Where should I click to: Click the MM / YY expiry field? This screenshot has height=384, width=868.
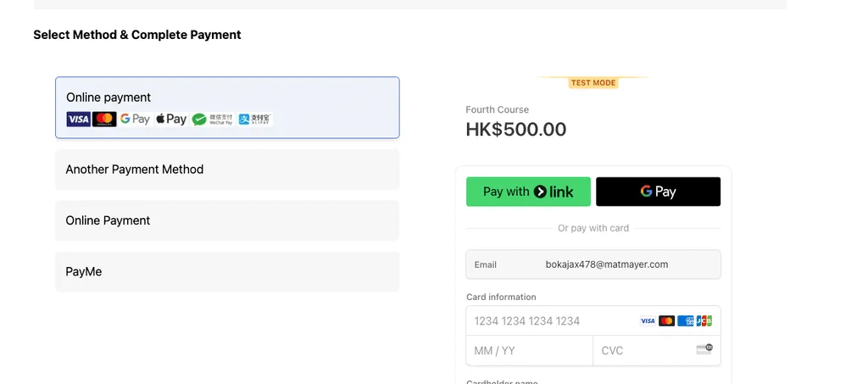(529, 351)
